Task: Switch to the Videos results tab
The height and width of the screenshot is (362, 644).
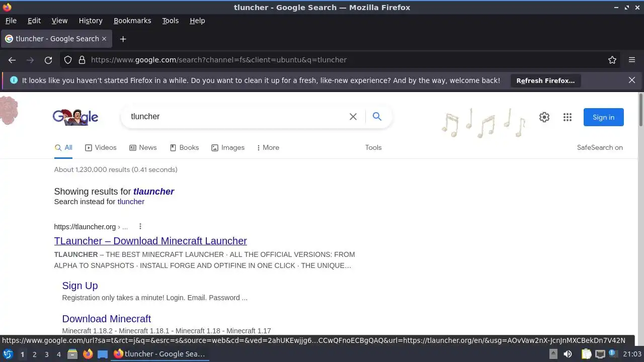Action: pyautogui.click(x=101, y=147)
